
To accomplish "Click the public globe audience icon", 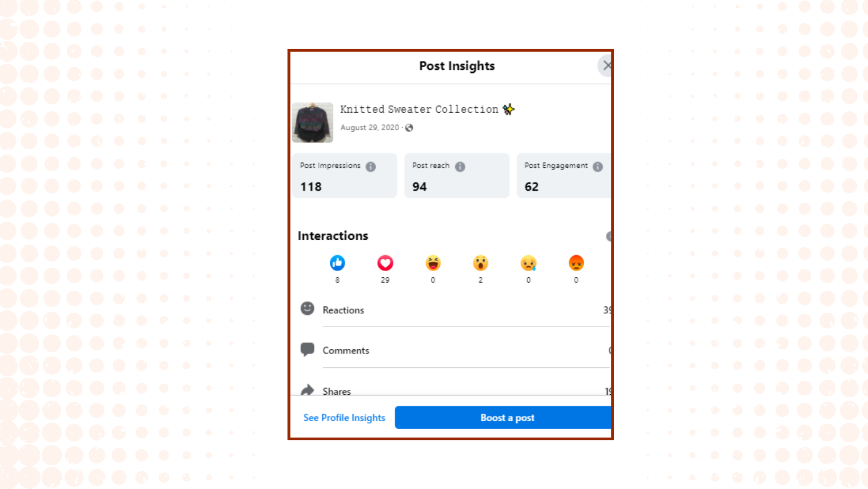I will point(409,128).
